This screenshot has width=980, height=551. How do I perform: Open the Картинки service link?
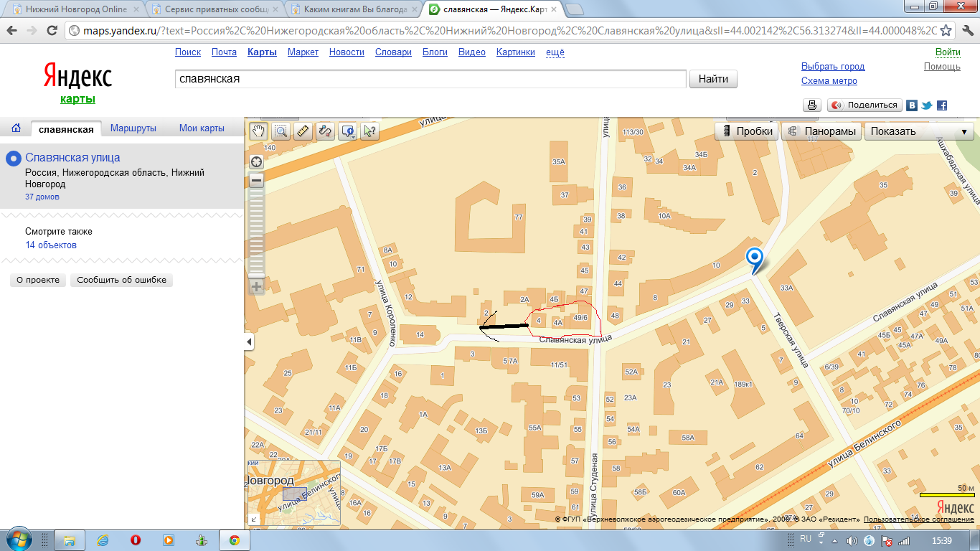pyautogui.click(x=516, y=52)
